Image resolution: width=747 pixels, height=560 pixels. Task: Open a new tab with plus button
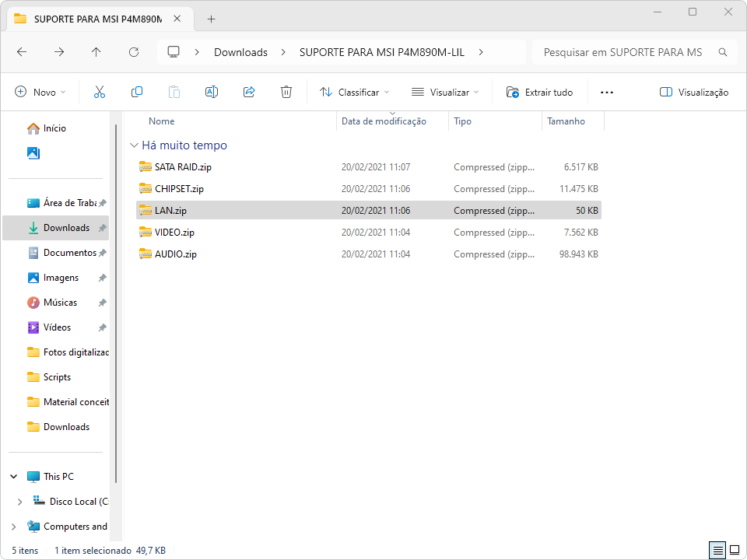tap(212, 19)
